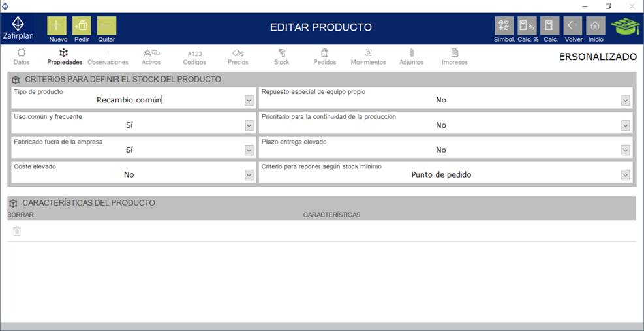Viewport: 644px width, 331px height.
Task: Open the Adjuntos tab
Action: click(411, 57)
